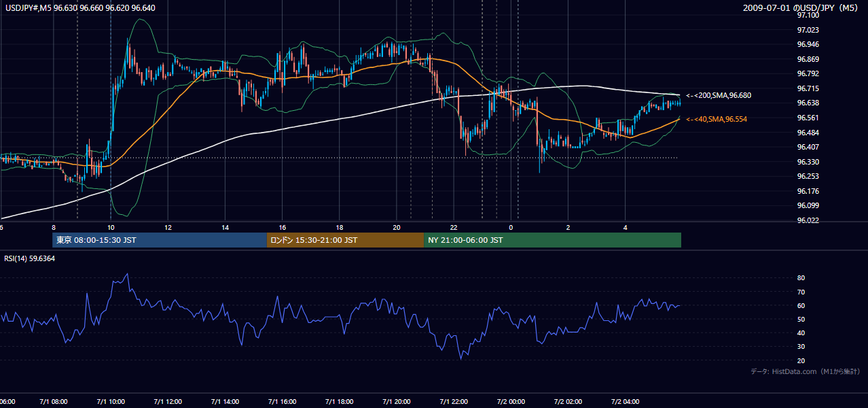Click RSI scale value 80
The image size is (868, 408).
coord(801,278)
